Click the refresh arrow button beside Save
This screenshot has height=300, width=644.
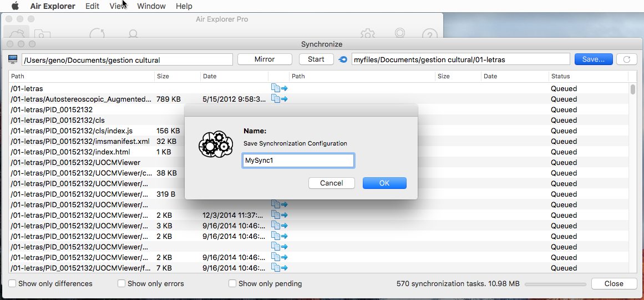(626, 59)
